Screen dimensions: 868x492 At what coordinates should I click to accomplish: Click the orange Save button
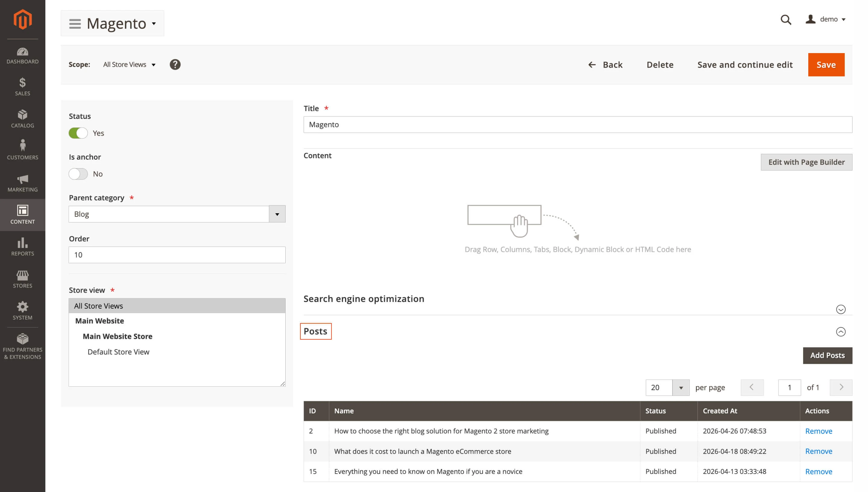[x=826, y=65]
